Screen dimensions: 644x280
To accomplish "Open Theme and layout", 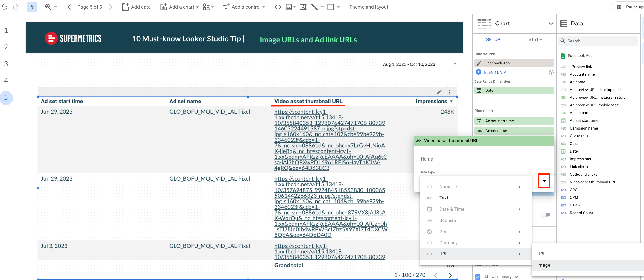I will coord(368,7).
